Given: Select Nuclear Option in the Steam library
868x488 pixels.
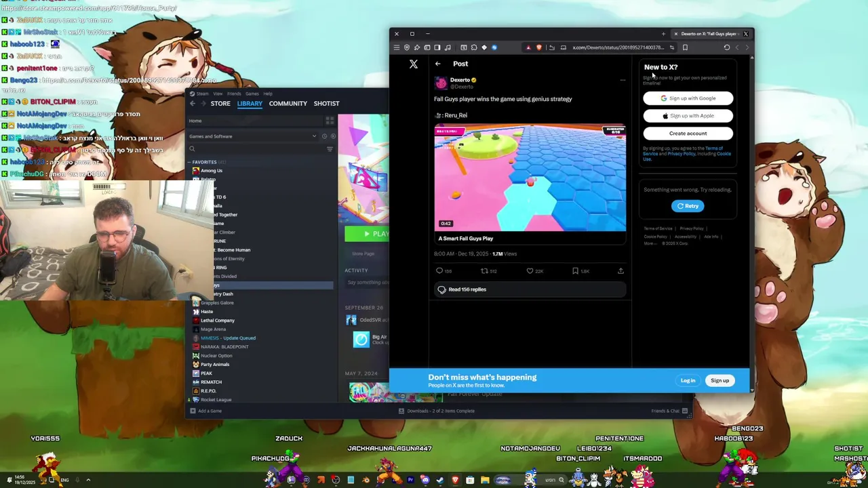Looking at the screenshot, I should (216, 356).
